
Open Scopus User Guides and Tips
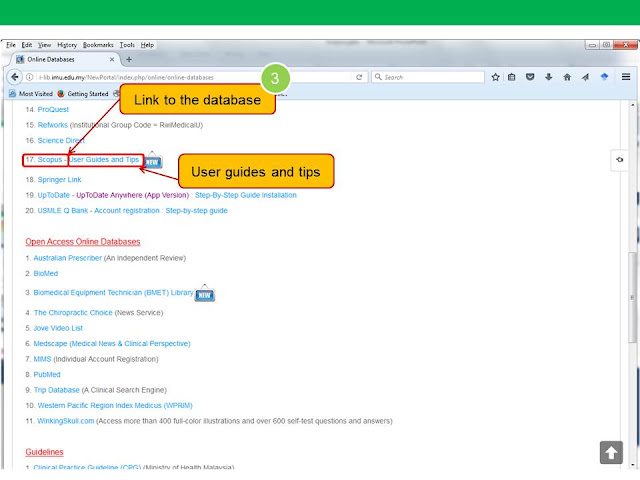(104, 160)
